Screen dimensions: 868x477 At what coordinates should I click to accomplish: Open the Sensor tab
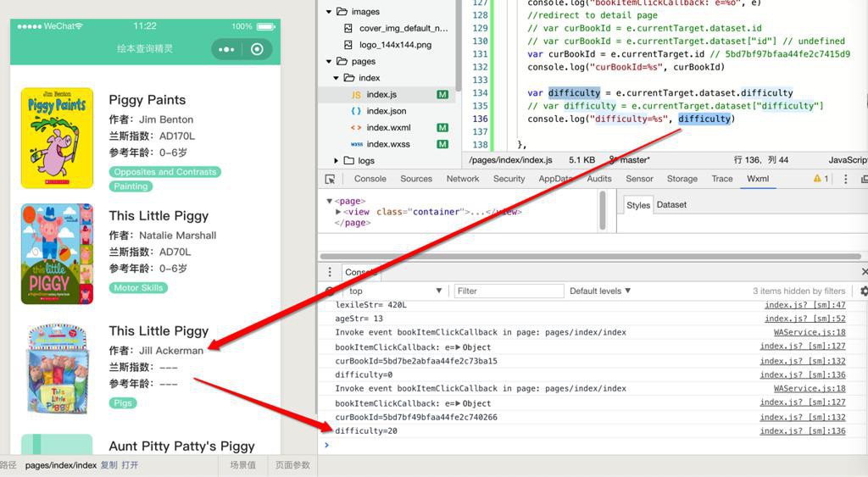(639, 179)
